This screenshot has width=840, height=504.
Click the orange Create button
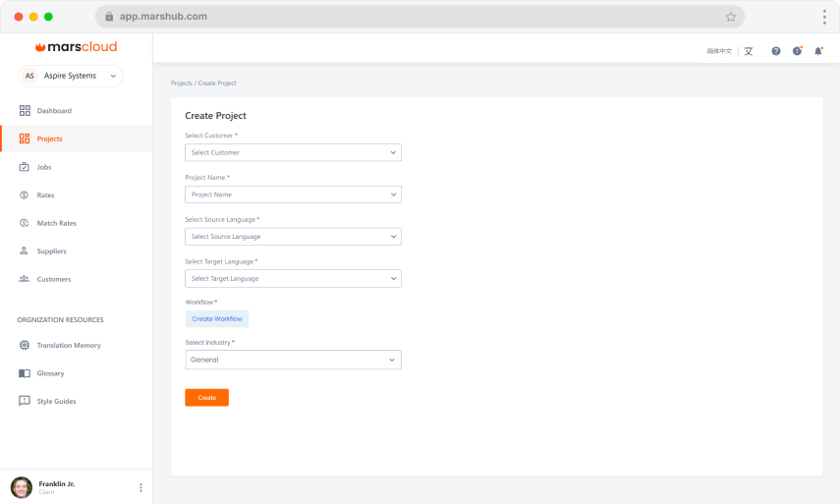(206, 398)
